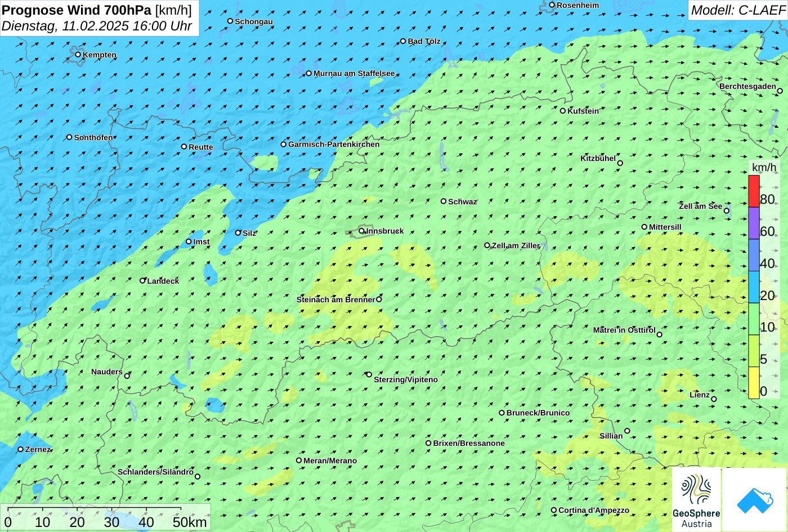Click the 'Silz' label
The height and width of the screenshot is (532, 788).
point(249,233)
